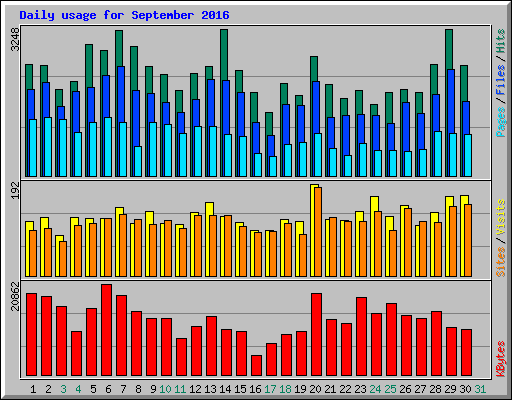Click day label 21 on the x-axis
This screenshot has width=512, height=400.
[330, 389]
